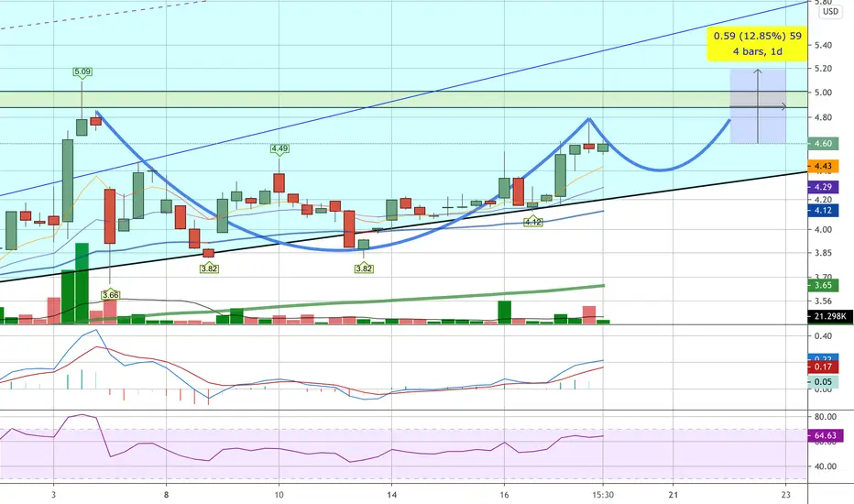854x504 pixels.
Task: Click the 5.40 price scale label
Action: click(823, 45)
